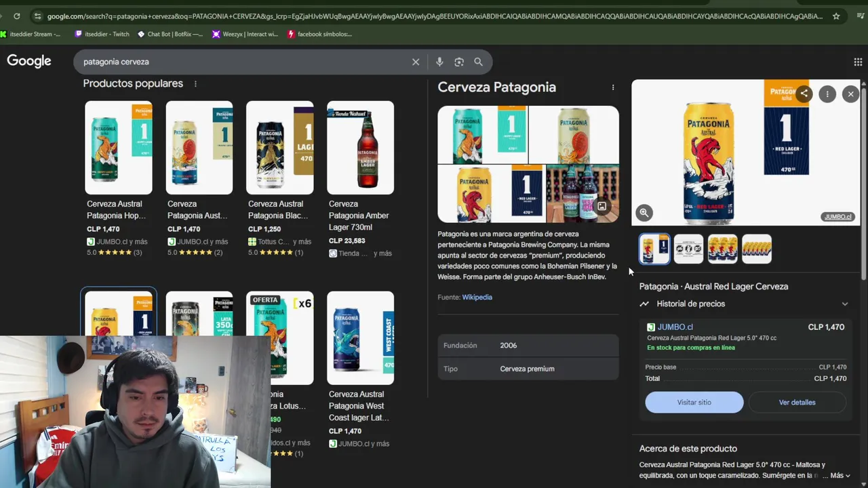Click JUMBO.cl image attribution label
Image resolution: width=868 pixels, height=488 pixels.
pos(837,217)
